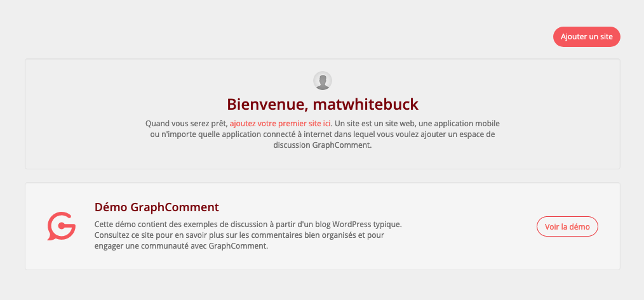Click the Voir la démo button
Image resolution: width=644 pixels, height=300 pixels.
567,226
